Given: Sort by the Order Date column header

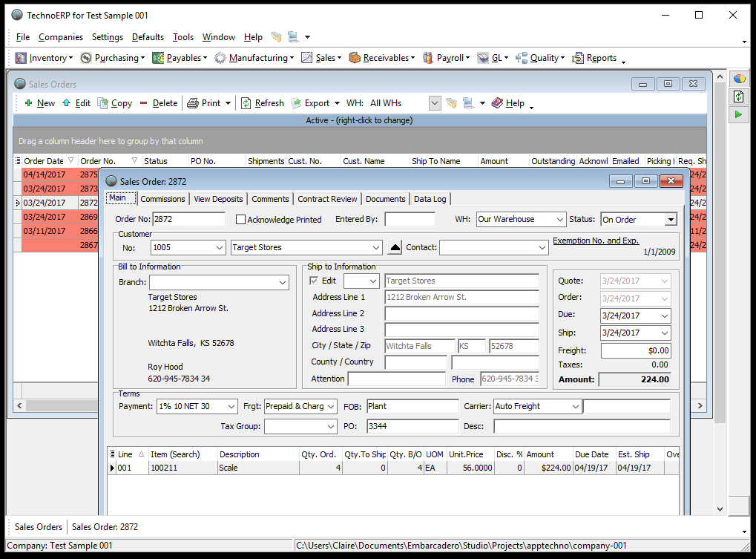Looking at the screenshot, I should (49, 161).
